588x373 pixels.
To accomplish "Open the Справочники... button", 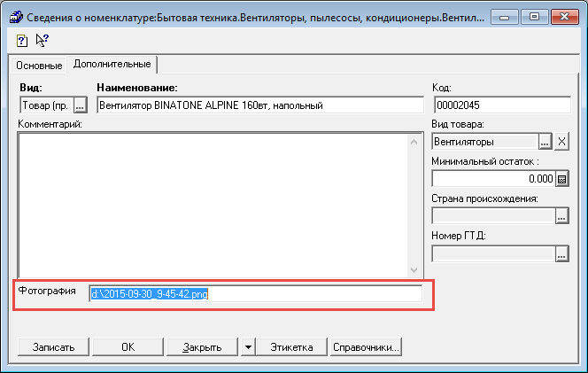I will [366, 346].
